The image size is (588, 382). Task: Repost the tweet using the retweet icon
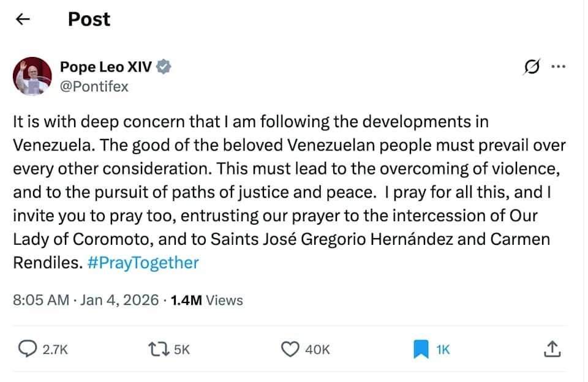click(159, 349)
